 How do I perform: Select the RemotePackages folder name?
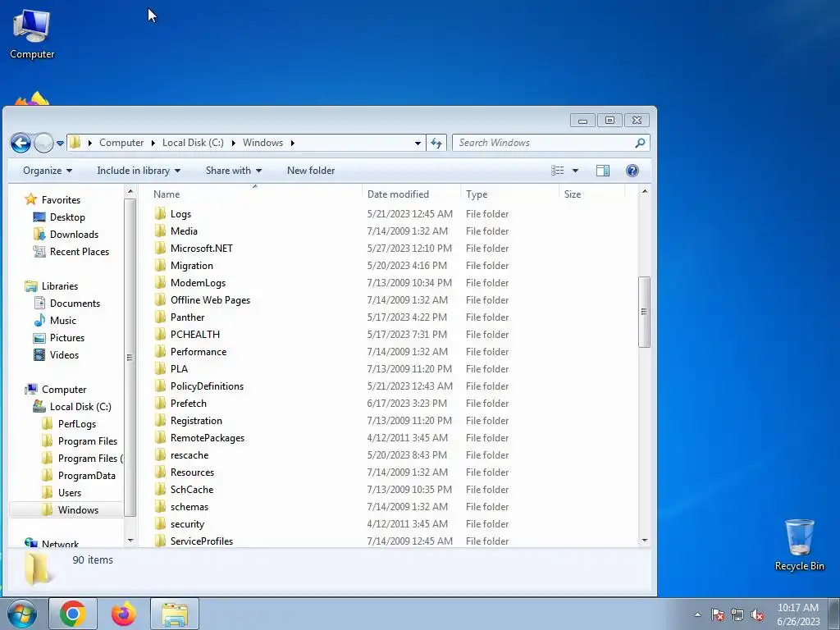coord(208,438)
